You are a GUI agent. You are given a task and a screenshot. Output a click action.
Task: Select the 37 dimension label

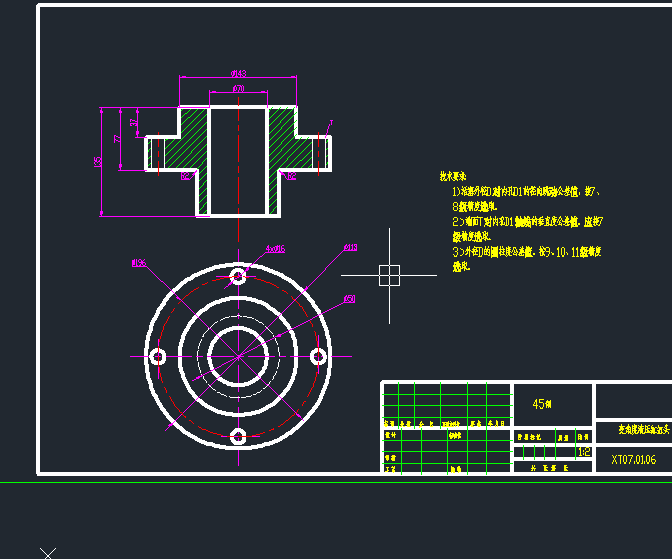point(134,122)
